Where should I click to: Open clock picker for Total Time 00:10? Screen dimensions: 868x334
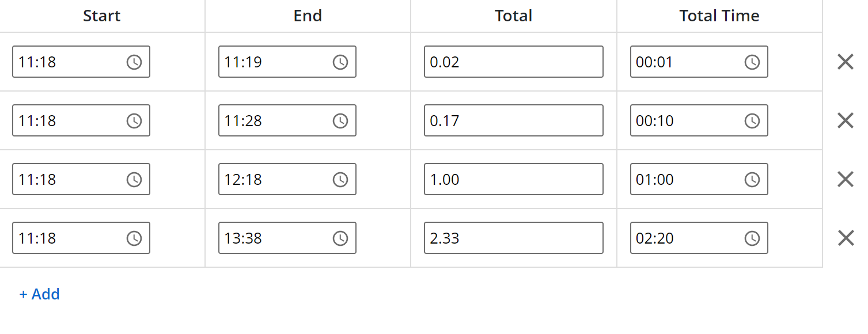click(x=752, y=121)
